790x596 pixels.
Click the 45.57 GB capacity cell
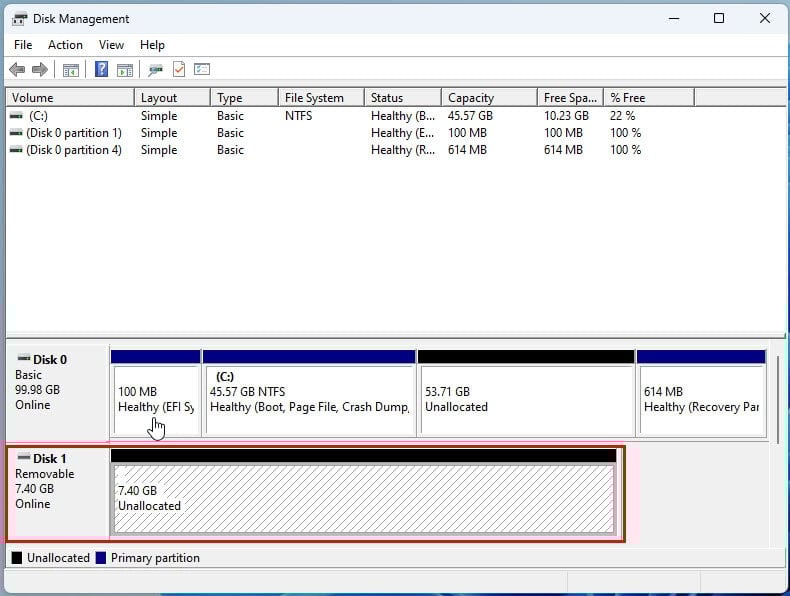[x=470, y=116]
